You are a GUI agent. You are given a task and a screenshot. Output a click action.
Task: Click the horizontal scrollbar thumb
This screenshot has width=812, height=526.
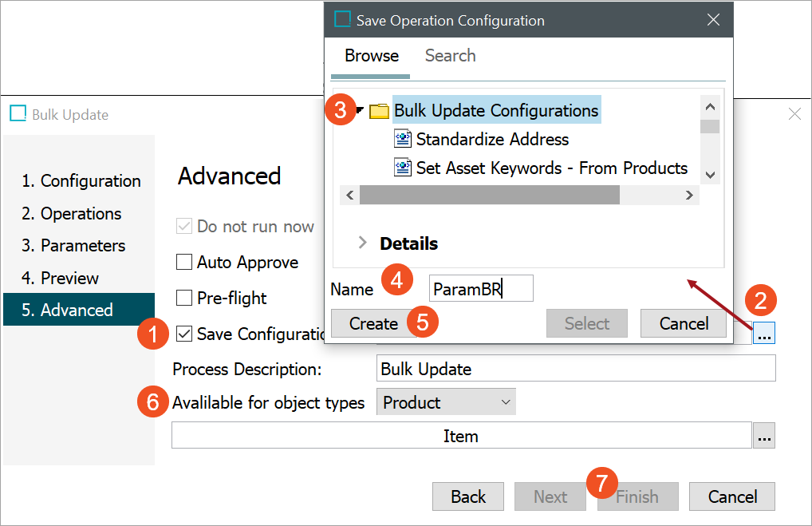tap(490, 195)
